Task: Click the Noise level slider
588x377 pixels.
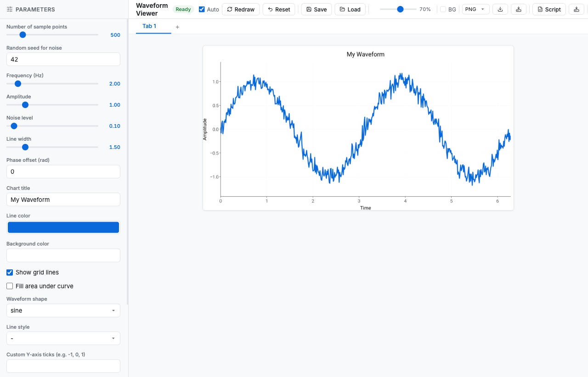Action: tap(52, 126)
